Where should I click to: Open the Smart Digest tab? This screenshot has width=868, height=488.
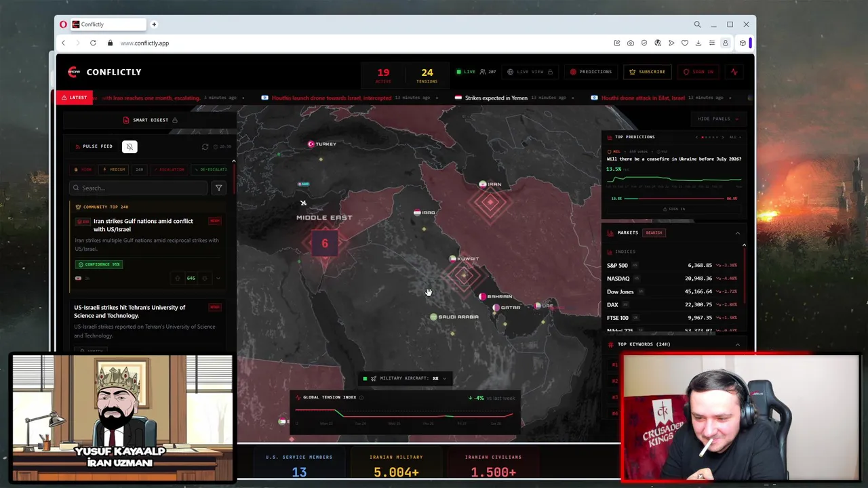point(151,120)
